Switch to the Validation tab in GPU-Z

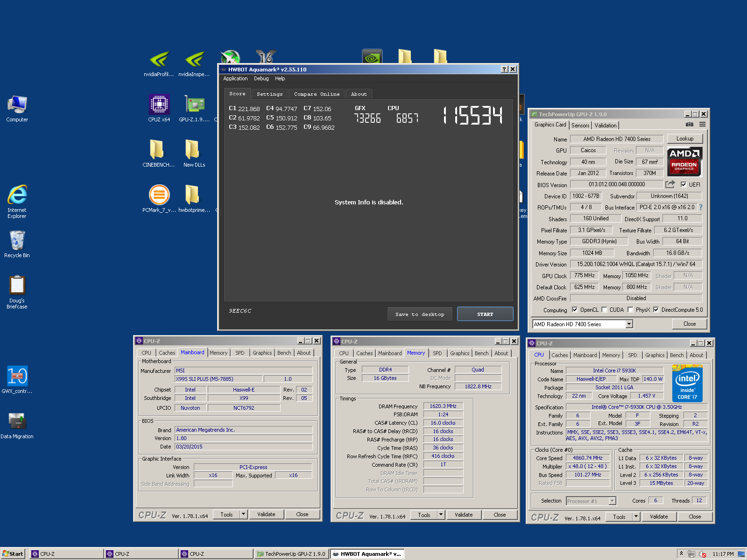(x=606, y=125)
